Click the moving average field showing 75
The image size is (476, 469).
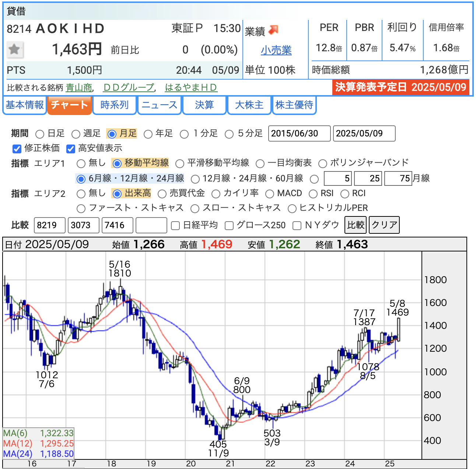398,178
